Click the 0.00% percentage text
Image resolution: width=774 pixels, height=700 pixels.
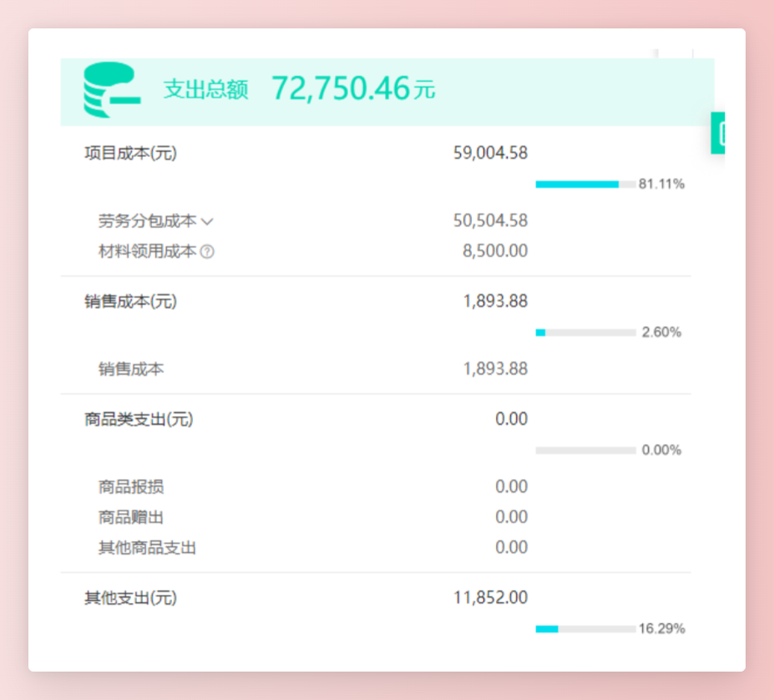[x=661, y=450]
